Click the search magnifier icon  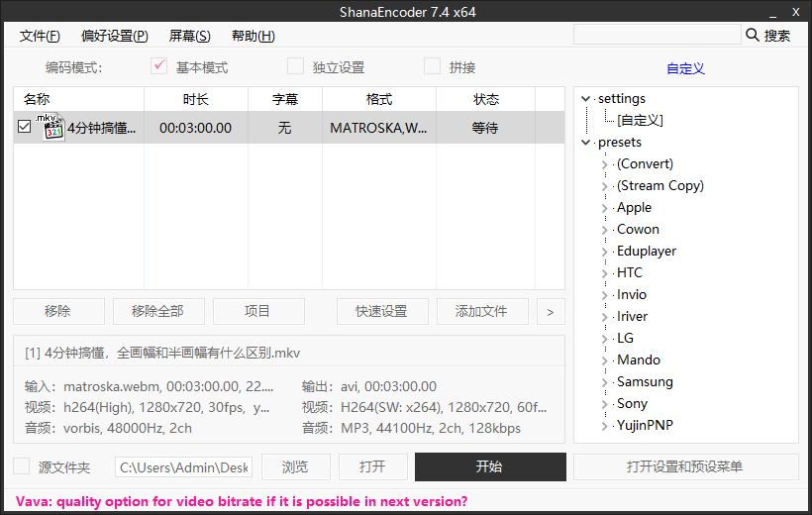point(752,36)
